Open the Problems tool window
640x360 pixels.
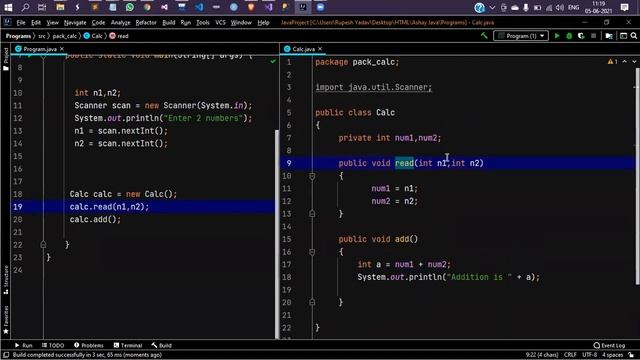pyautogui.click(x=89, y=345)
